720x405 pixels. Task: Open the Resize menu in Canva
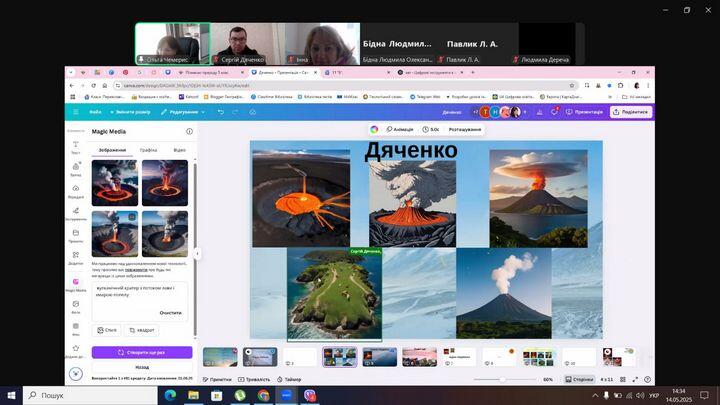tap(130, 112)
